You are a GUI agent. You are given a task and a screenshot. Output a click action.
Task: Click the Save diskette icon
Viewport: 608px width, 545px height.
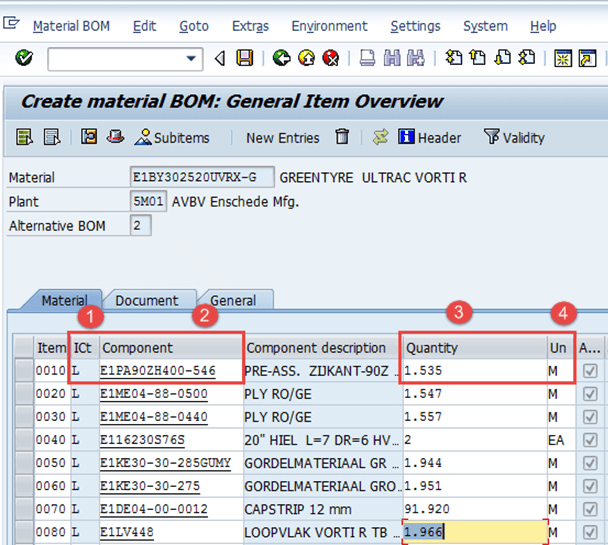click(244, 59)
